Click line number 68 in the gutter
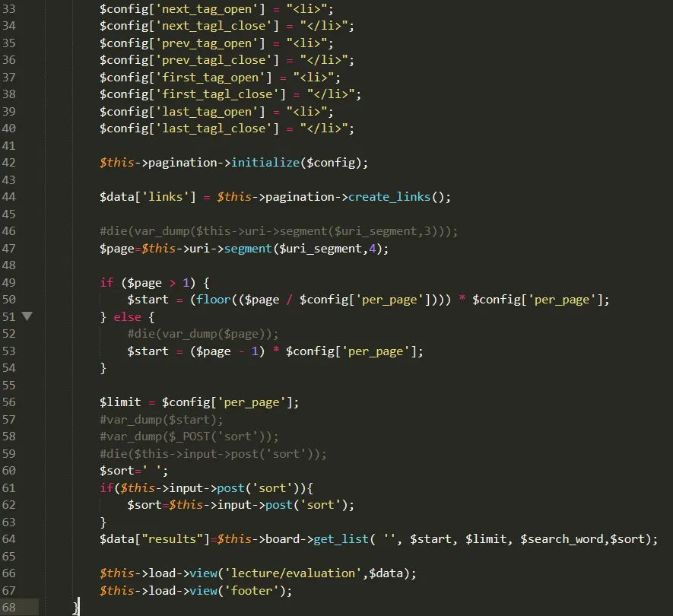The width and height of the screenshot is (673, 616). 9,608
